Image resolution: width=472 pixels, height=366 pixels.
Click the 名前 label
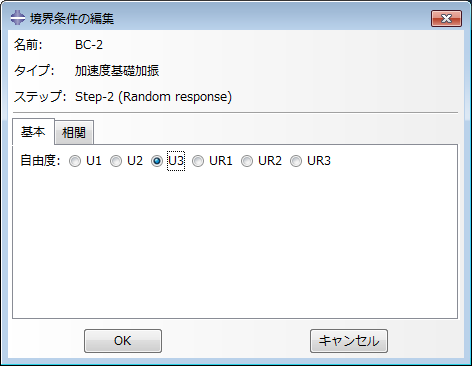pos(28,45)
